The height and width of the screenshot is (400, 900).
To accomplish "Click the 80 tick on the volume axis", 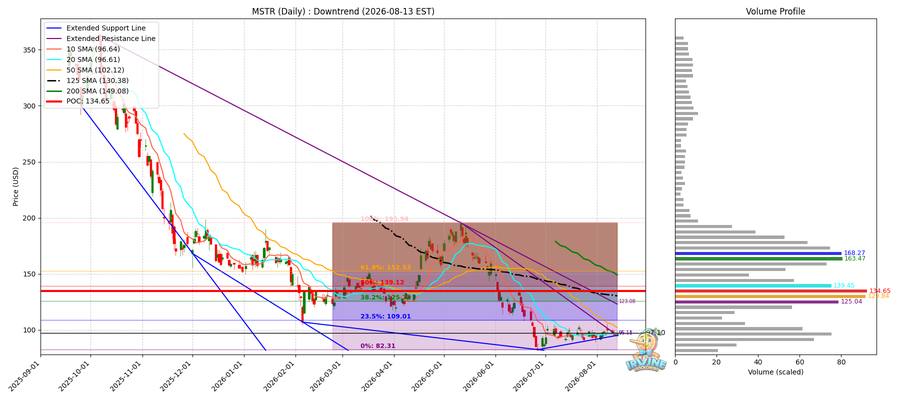I will tap(841, 362).
